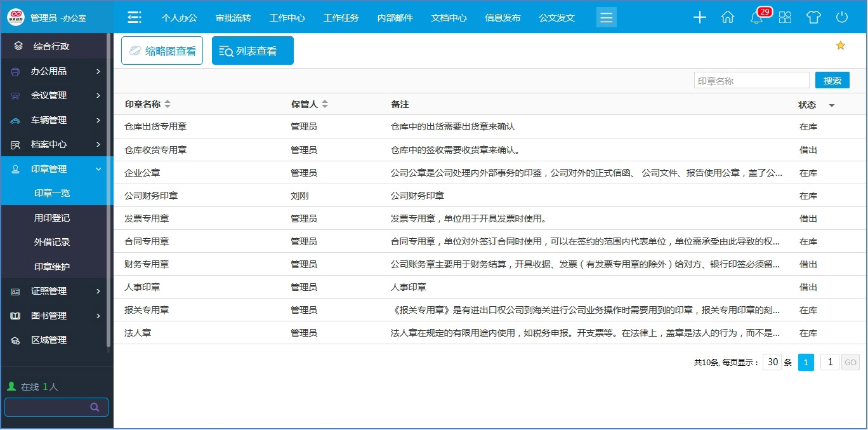Collapse the sidebar using the top-left hamburger icon
Viewport: 868px width, 430px height.
pyautogui.click(x=134, y=18)
